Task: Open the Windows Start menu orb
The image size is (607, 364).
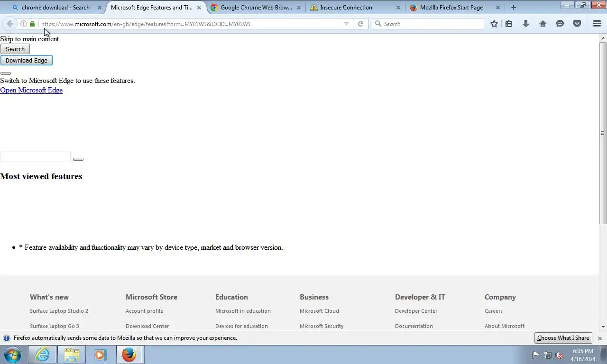Action: (13, 355)
